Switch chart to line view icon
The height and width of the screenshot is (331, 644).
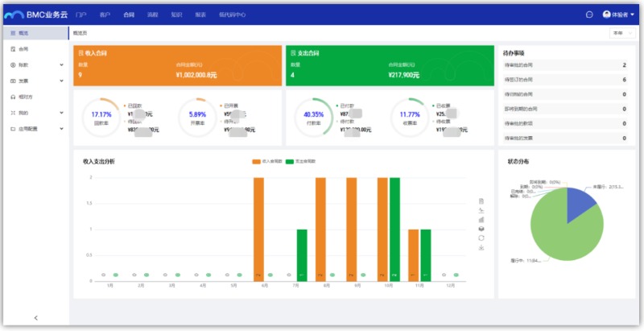coord(481,210)
